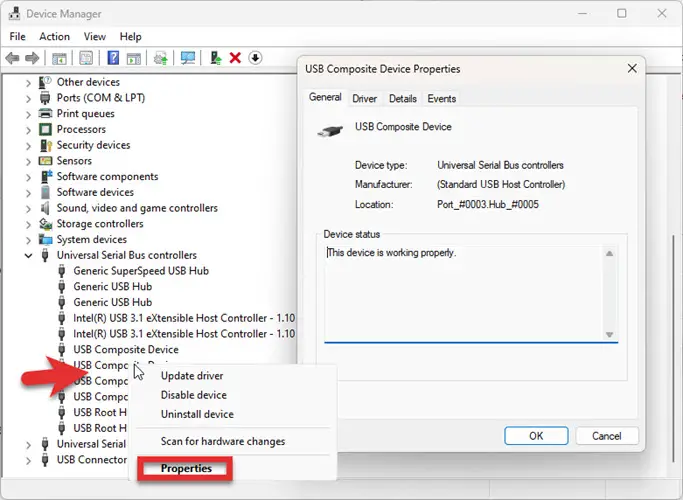The height and width of the screenshot is (500, 683).
Task: Open the Action menu
Action: pyautogui.click(x=54, y=37)
